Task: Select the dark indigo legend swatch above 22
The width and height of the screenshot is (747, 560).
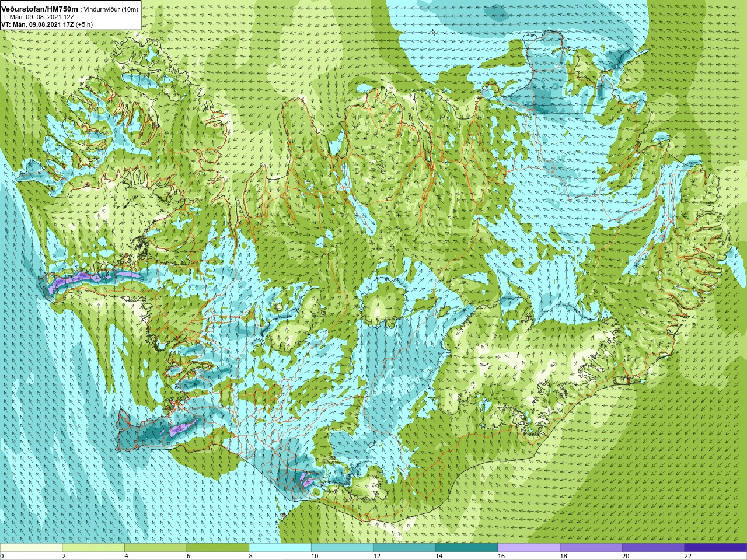Action: (715, 548)
